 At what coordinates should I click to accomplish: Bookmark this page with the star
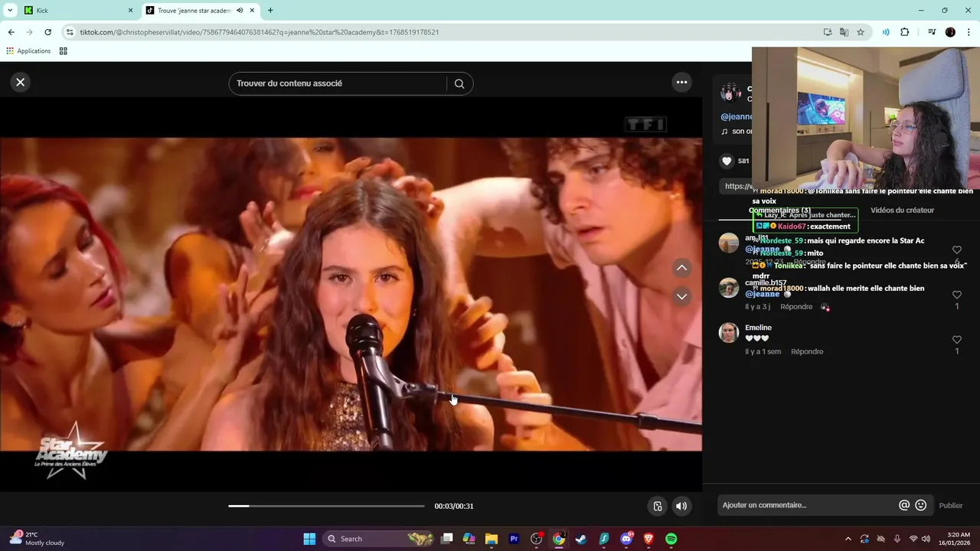tap(861, 32)
